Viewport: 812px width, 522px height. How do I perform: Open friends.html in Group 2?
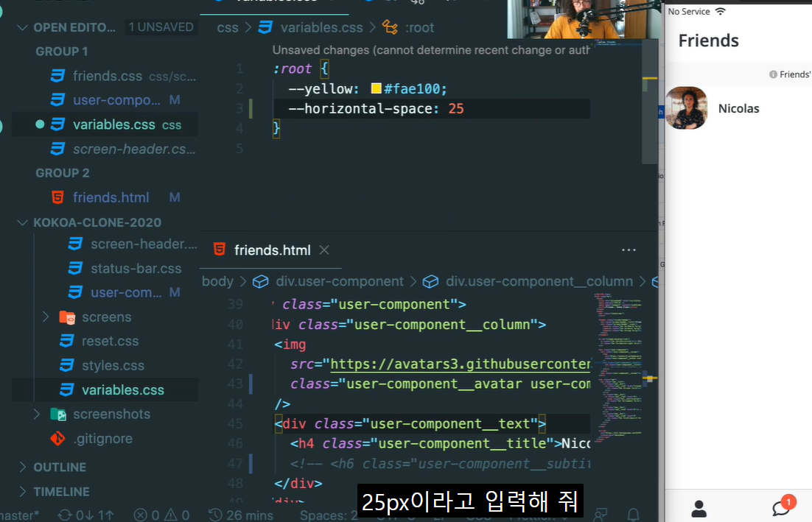(x=111, y=197)
